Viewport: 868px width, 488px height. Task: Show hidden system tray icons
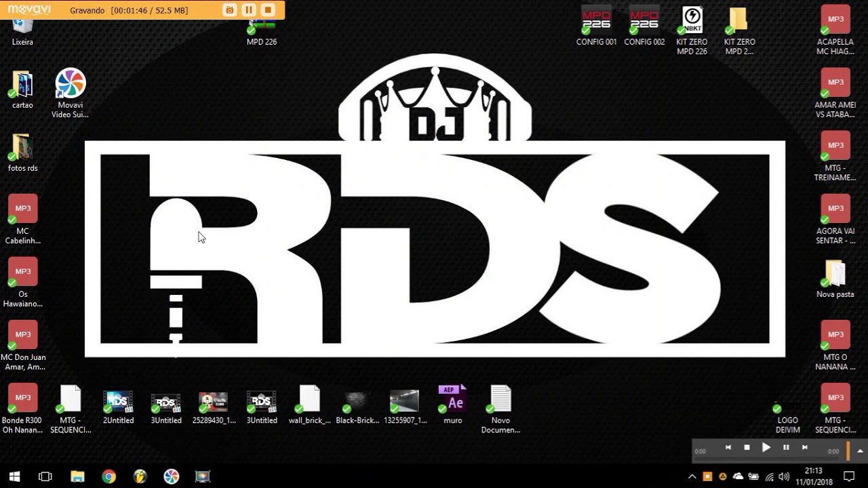tap(692, 476)
